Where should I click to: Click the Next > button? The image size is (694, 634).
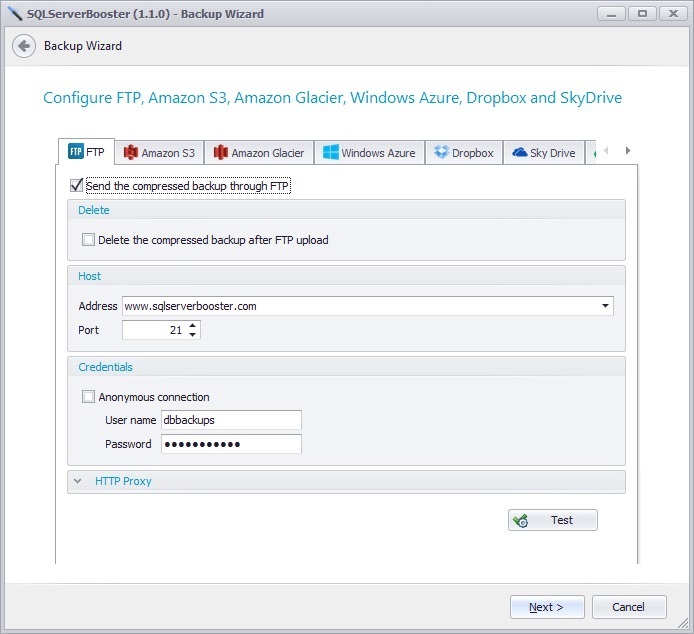pos(547,607)
